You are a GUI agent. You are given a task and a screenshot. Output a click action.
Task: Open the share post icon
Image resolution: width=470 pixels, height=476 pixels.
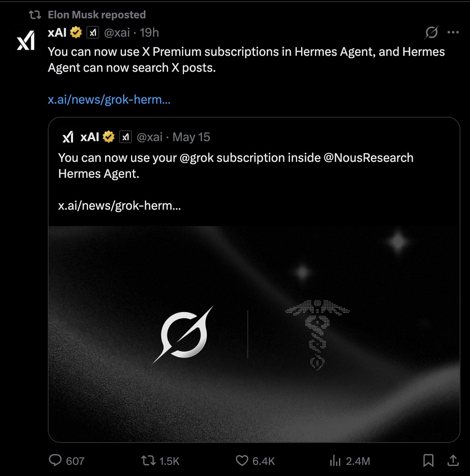(x=453, y=460)
